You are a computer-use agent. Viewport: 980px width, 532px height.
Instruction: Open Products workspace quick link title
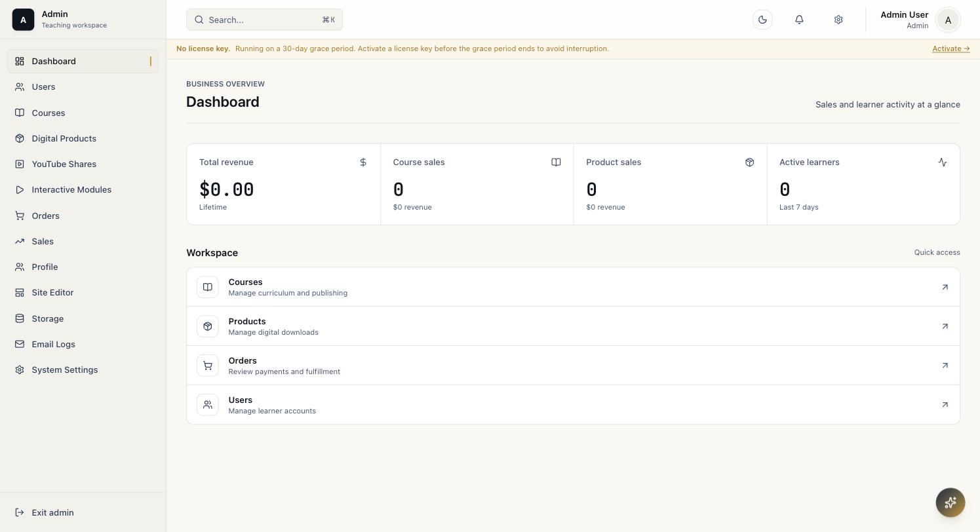[x=247, y=321]
